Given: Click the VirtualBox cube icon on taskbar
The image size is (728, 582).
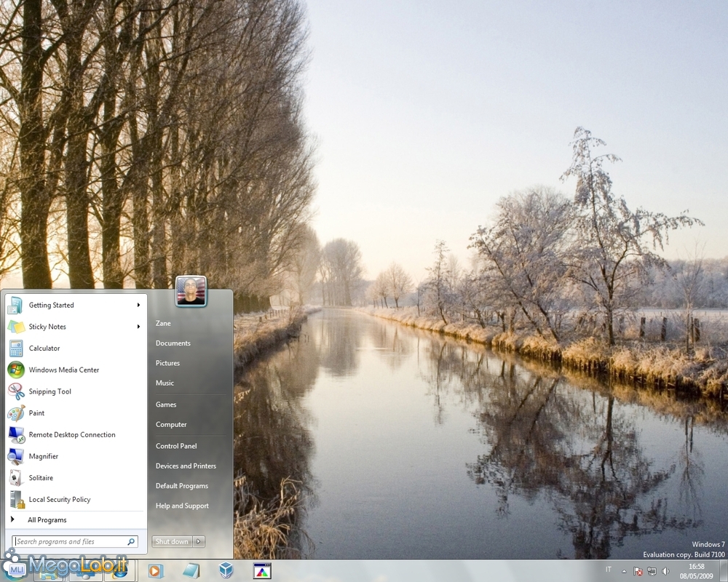Looking at the screenshot, I should 226,570.
